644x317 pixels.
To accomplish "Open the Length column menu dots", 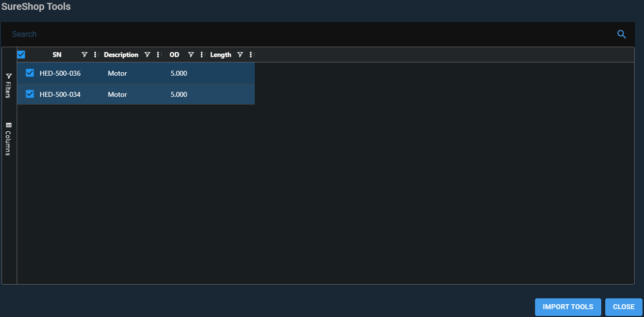I will click(x=250, y=55).
